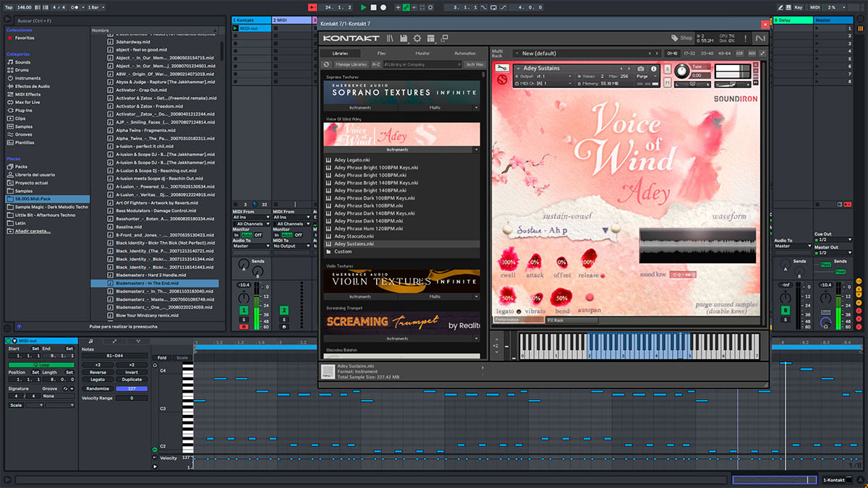
Task: Select the Drums category in browser
Action: (23, 70)
